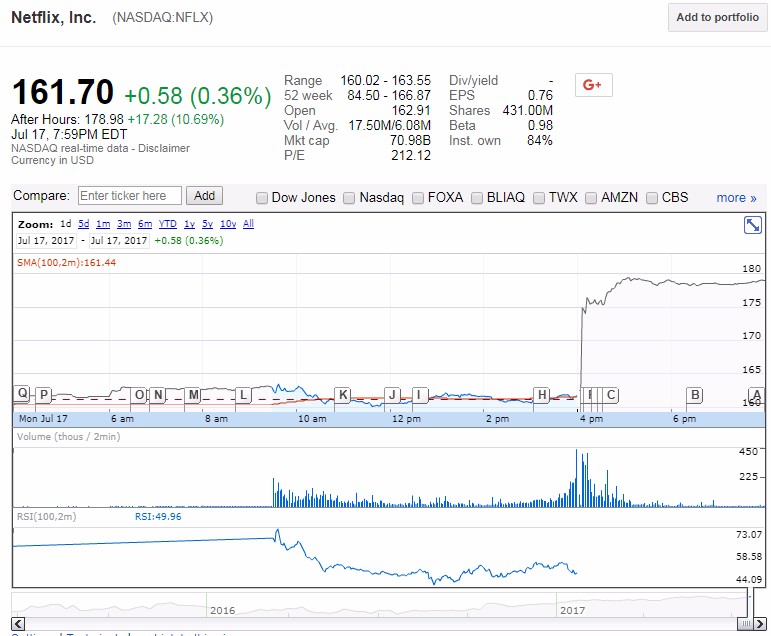Check the BLIAQ comparison checkbox

point(477,198)
